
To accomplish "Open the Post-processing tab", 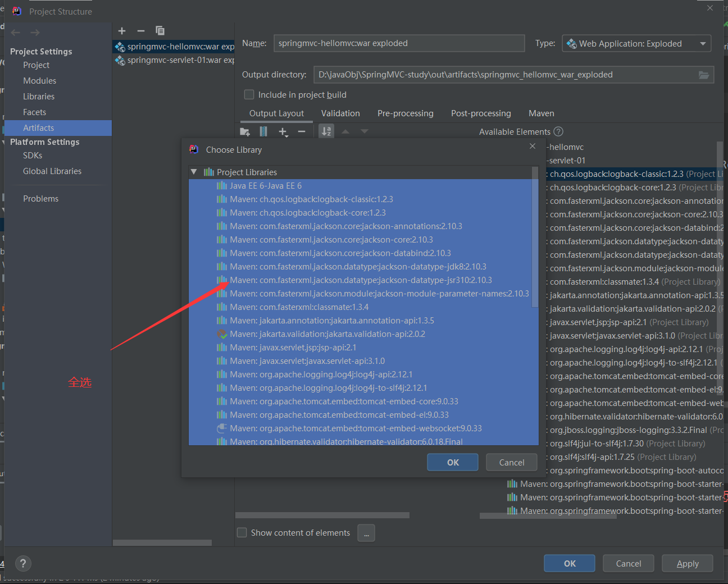I will coord(481,113).
